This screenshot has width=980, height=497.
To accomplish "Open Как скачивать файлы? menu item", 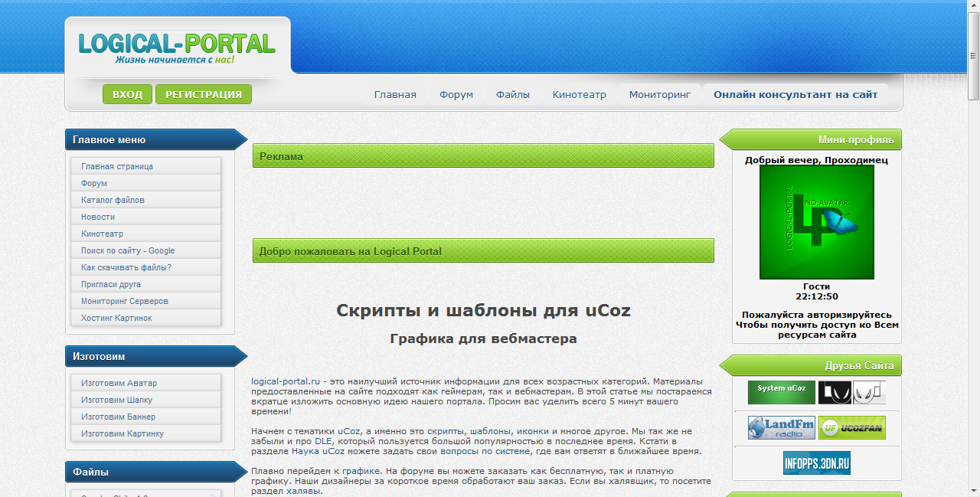I will tap(146, 267).
